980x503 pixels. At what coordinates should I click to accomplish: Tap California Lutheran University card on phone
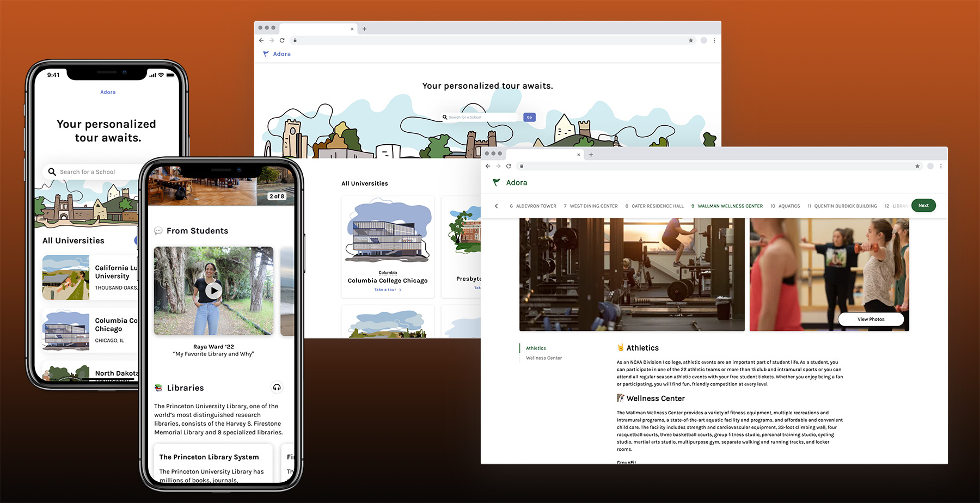[x=90, y=278]
